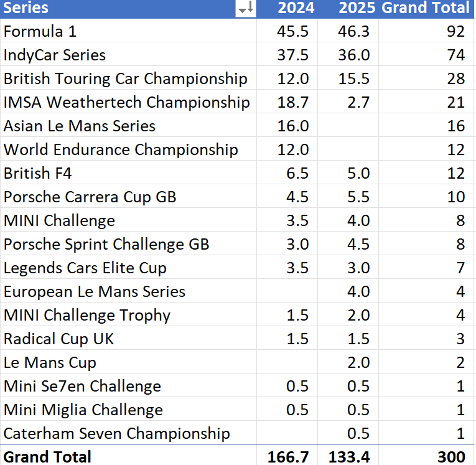Select the European Le Mans Series label
This screenshot has height=465, width=476.
click(x=95, y=291)
